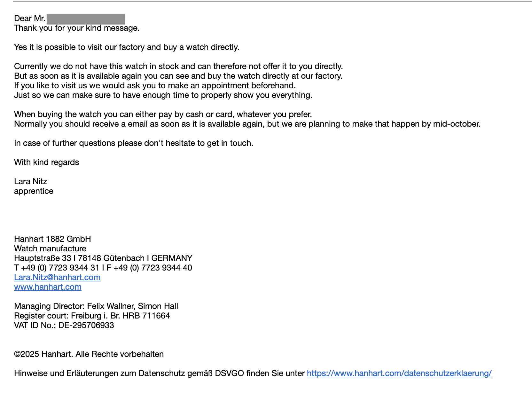Screen dimensions: 532x393
Task: Click the VAT ID No. line
Action: pos(64,326)
